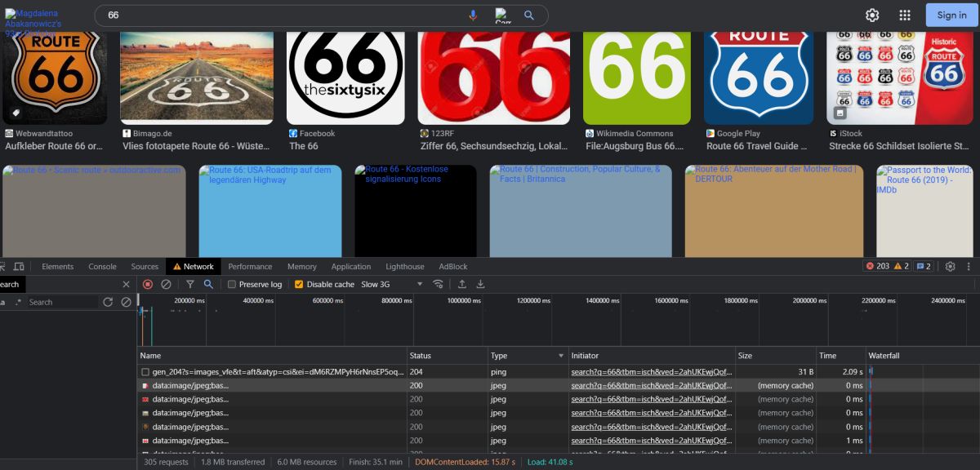Open the Performance tab

(x=250, y=266)
